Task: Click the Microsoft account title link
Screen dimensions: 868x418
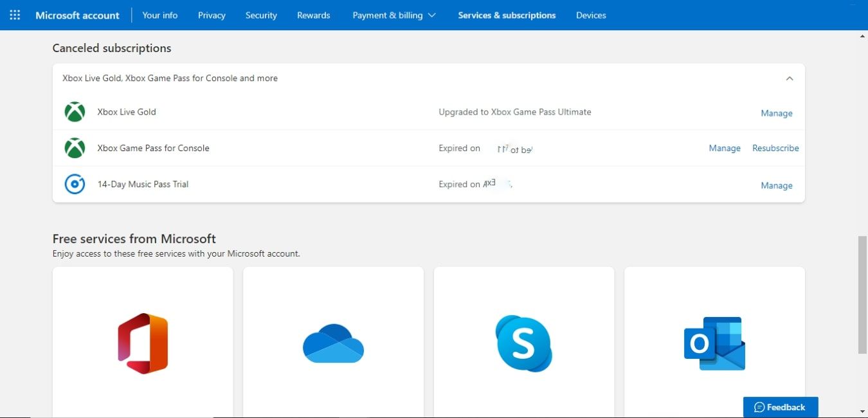Action: [77, 15]
